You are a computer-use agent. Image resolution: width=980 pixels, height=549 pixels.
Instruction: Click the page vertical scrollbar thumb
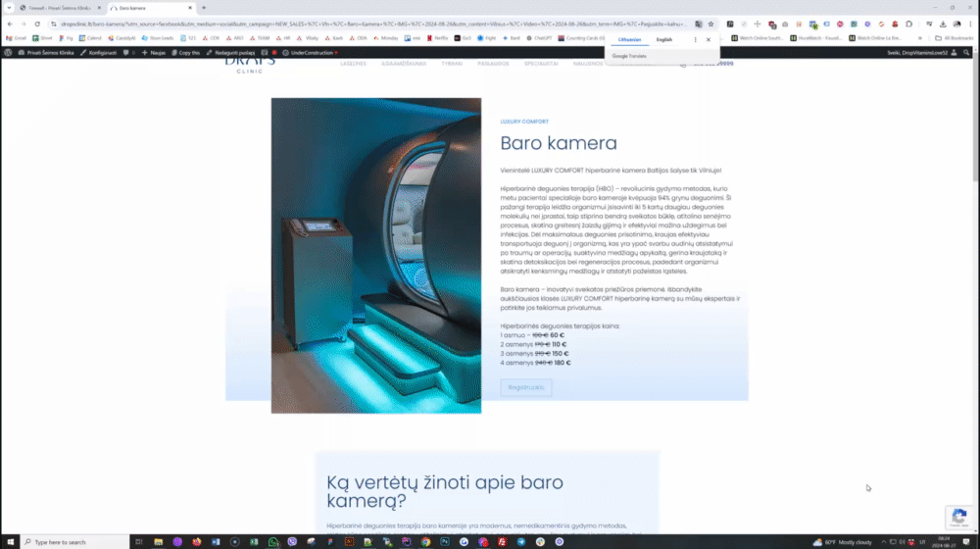click(976, 119)
